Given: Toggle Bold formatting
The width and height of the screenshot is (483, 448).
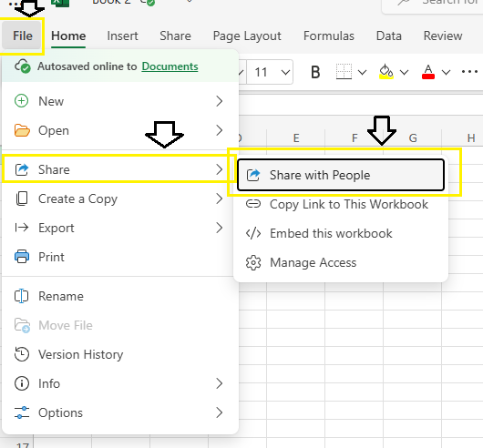Looking at the screenshot, I should coord(315,72).
